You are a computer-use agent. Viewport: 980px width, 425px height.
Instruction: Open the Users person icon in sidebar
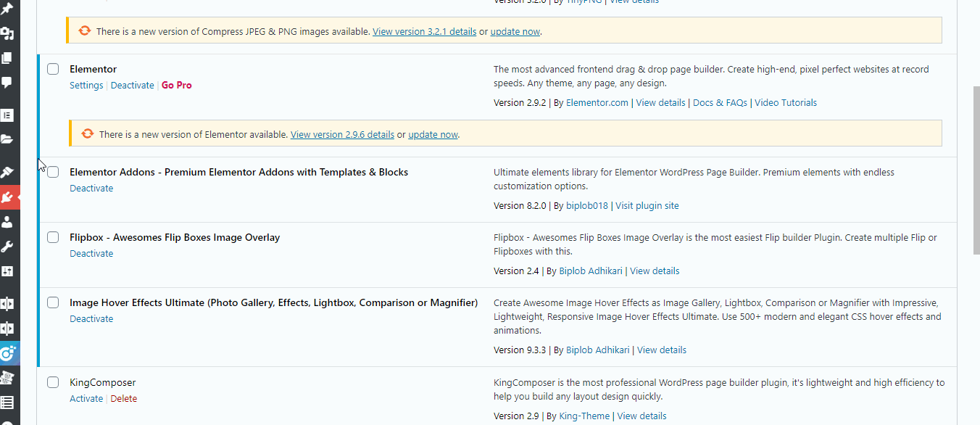pyautogui.click(x=7, y=222)
